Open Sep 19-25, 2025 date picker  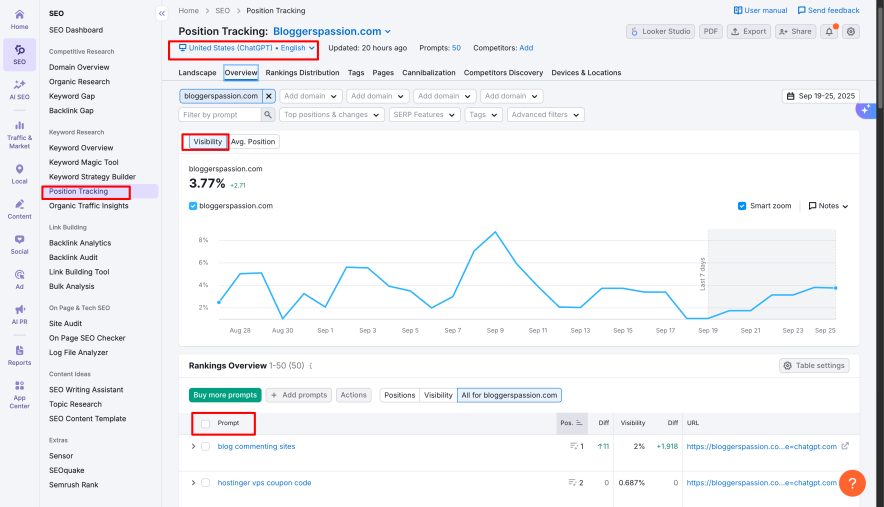click(x=820, y=96)
